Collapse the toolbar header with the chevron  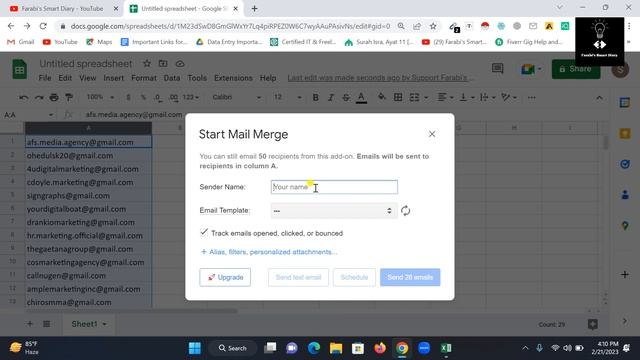click(x=599, y=98)
